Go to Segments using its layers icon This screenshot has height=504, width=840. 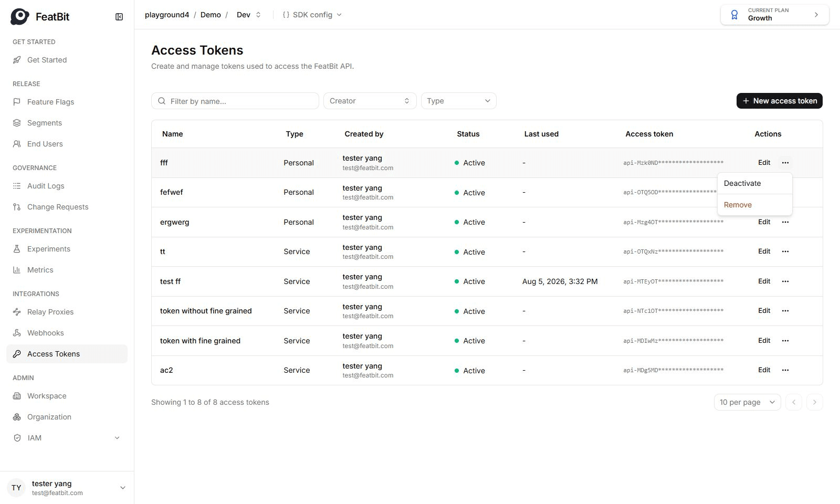[17, 123]
